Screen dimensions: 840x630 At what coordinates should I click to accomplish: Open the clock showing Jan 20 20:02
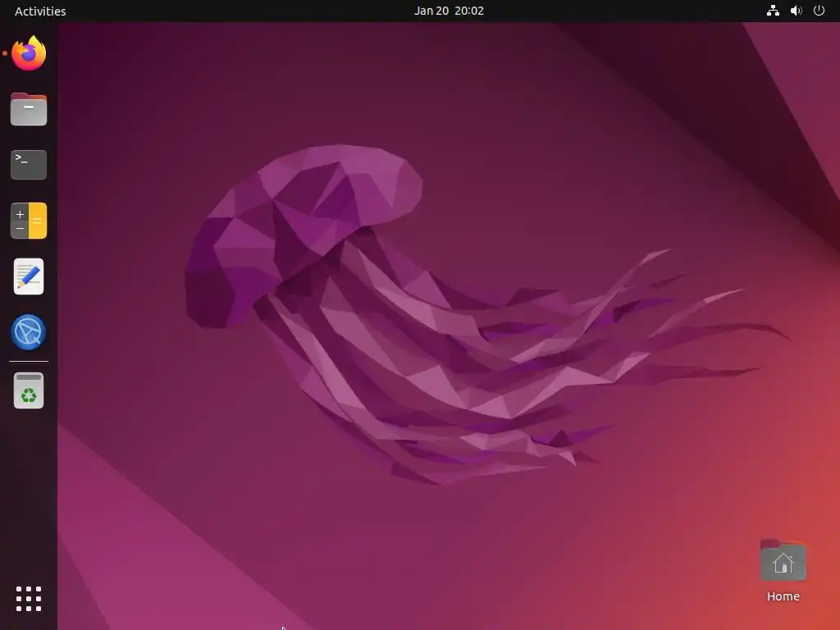[x=449, y=11]
